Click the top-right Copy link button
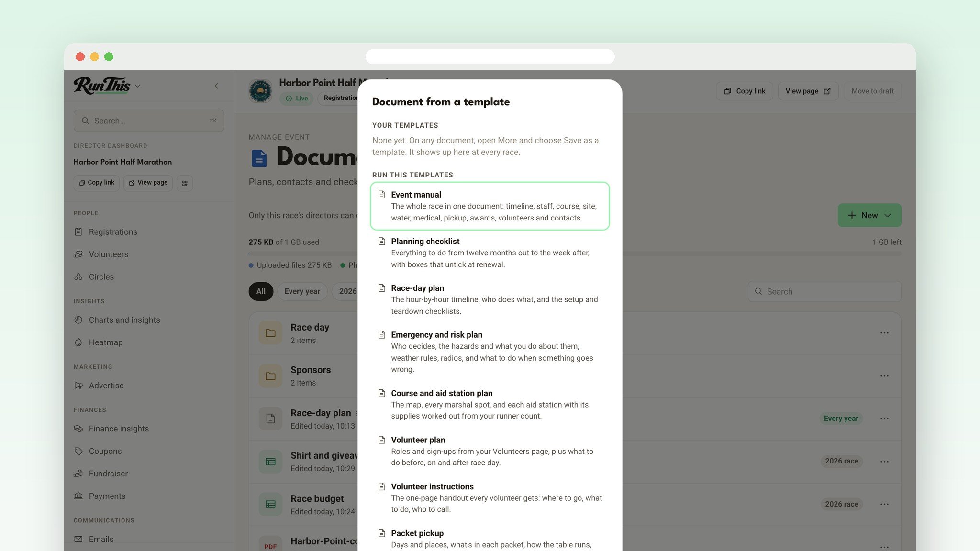The width and height of the screenshot is (980, 551). coord(744,91)
